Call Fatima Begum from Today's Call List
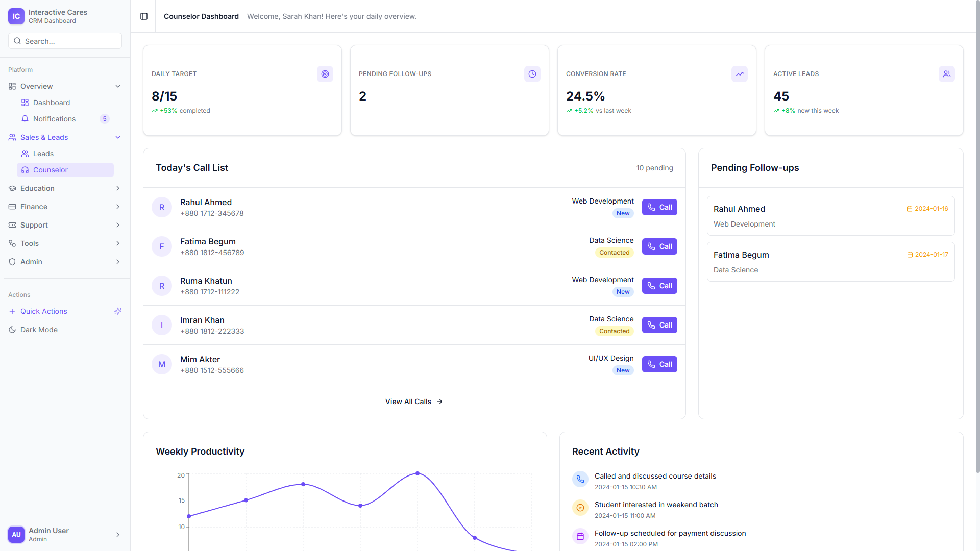Viewport: 980px width, 551px height. pos(659,246)
